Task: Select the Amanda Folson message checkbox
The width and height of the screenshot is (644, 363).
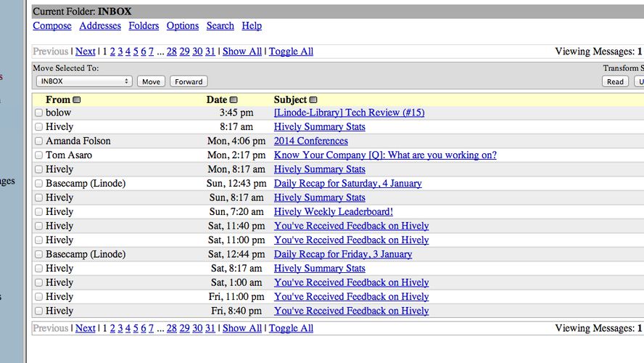Action: 38,141
